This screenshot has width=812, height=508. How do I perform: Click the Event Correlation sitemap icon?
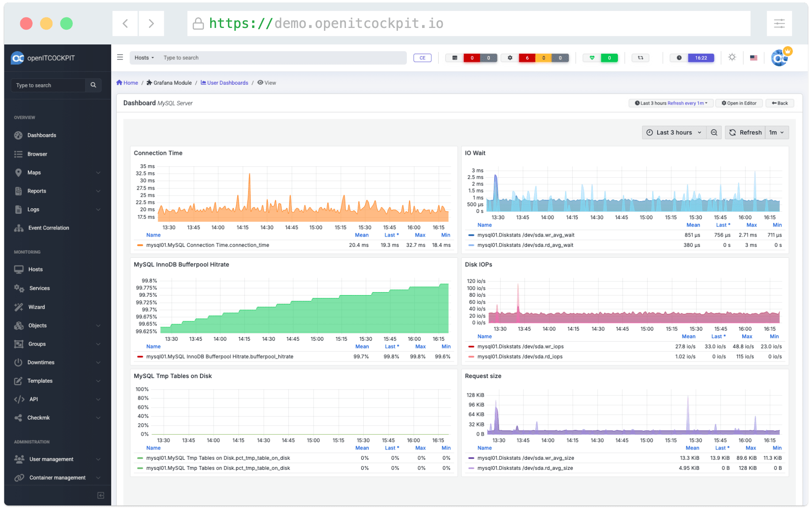(x=19, y=228)
